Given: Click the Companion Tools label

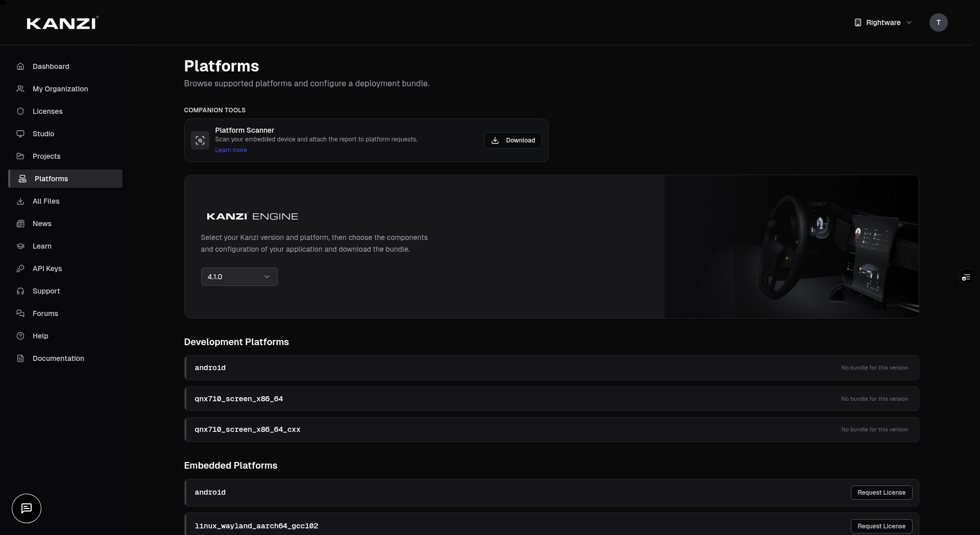Looking at the screenshot, I should pyautogui.click(x=215, y=110).
